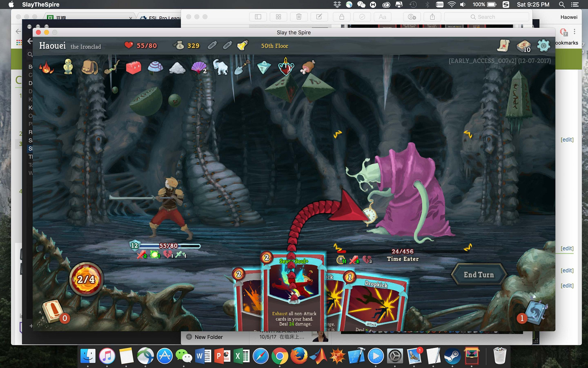The width and height of the screenshot is (588, 368).
Task: Click the edit link beside the first section
Action: coord(567,139)
